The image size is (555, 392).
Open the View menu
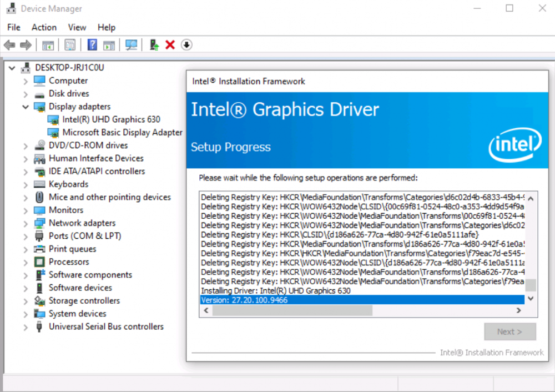click(77, 27)
